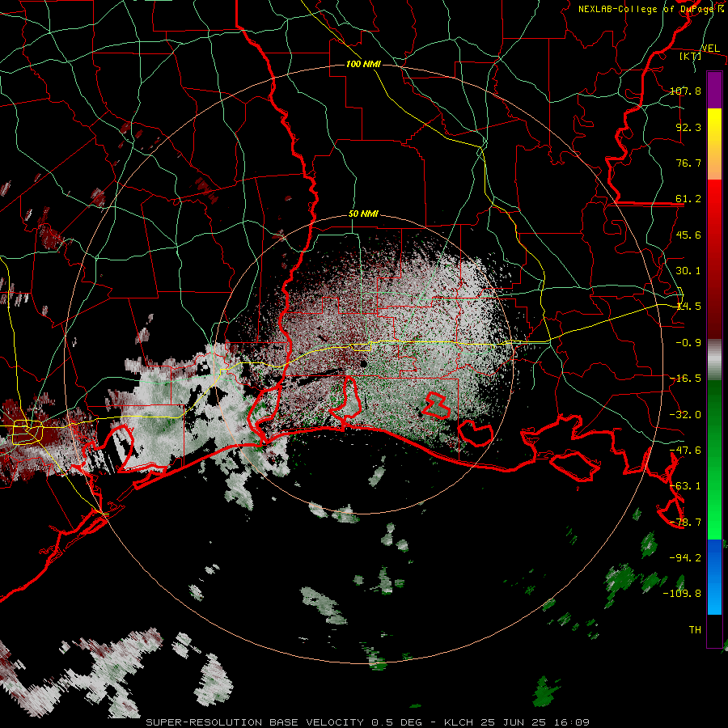Click the VEL legend title
Viewport: 728px width, 728px height.
point(710,48)
